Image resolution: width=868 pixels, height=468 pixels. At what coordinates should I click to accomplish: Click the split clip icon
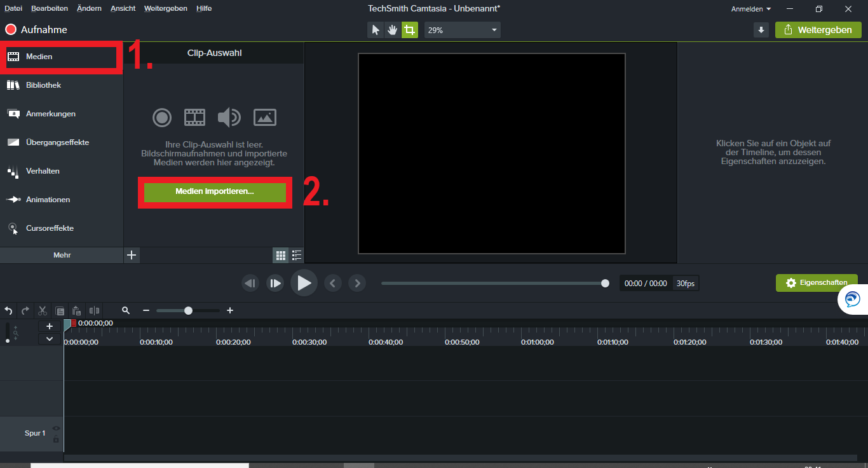click(x=94, y=311)
